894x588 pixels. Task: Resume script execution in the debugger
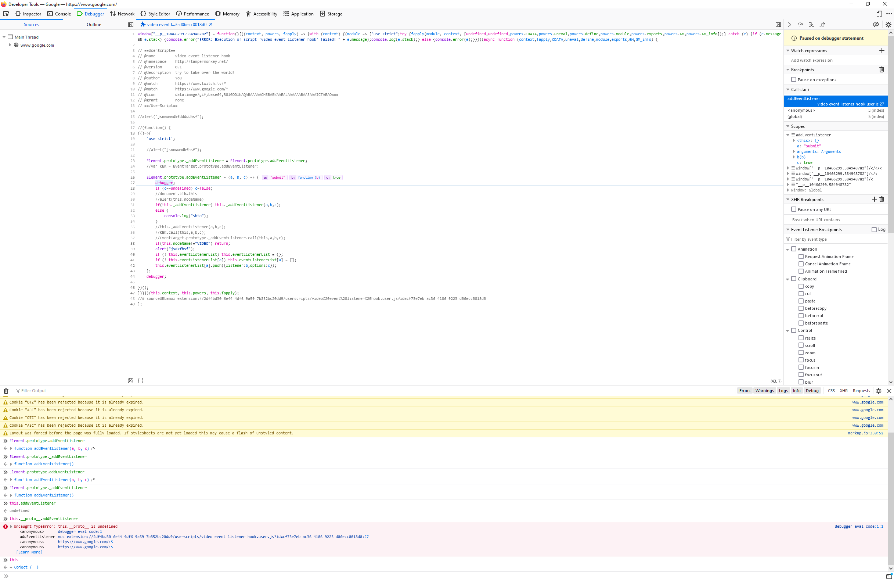(x=789, y=24)
